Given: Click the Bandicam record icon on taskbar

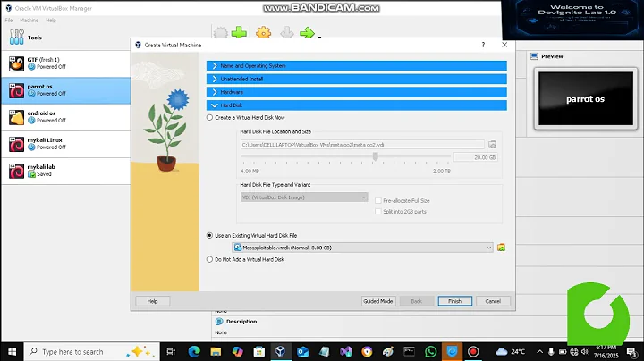Looking at the screenshot, I should (x=473, y=351).
